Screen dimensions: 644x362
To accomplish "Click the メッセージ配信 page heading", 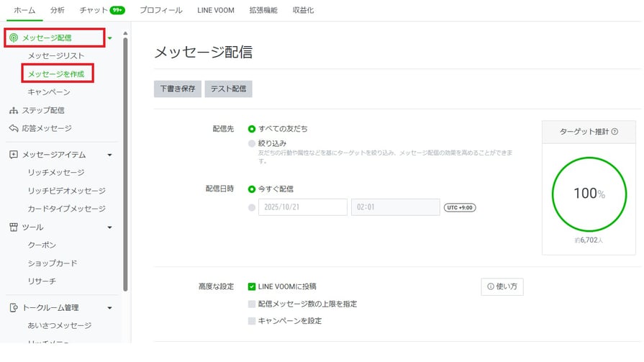I will tap(204, 53).
